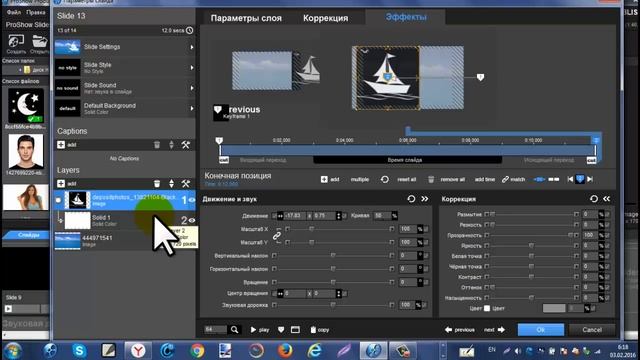Click the match keyframe button
This screenshot has width=640, height=360.
[x=513, y=179]
